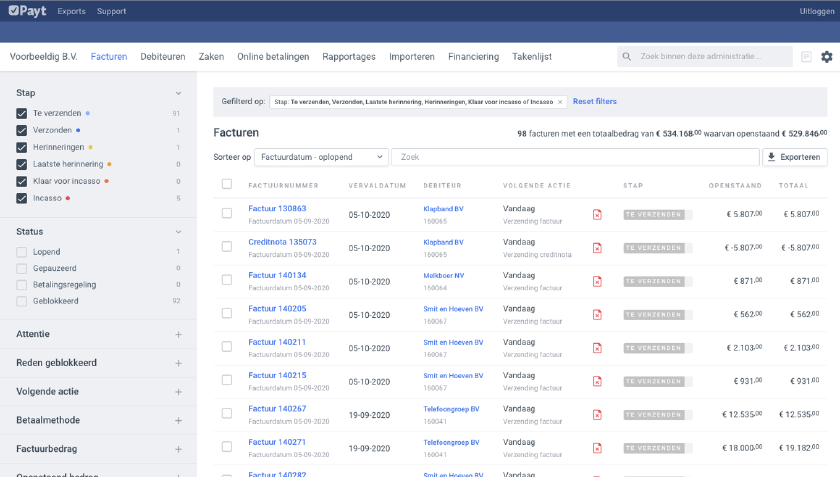Click PDF icon for Factuur 140134
Image resolution: width=840 pixels, height=477 pixels.
[x=597, y=281]
